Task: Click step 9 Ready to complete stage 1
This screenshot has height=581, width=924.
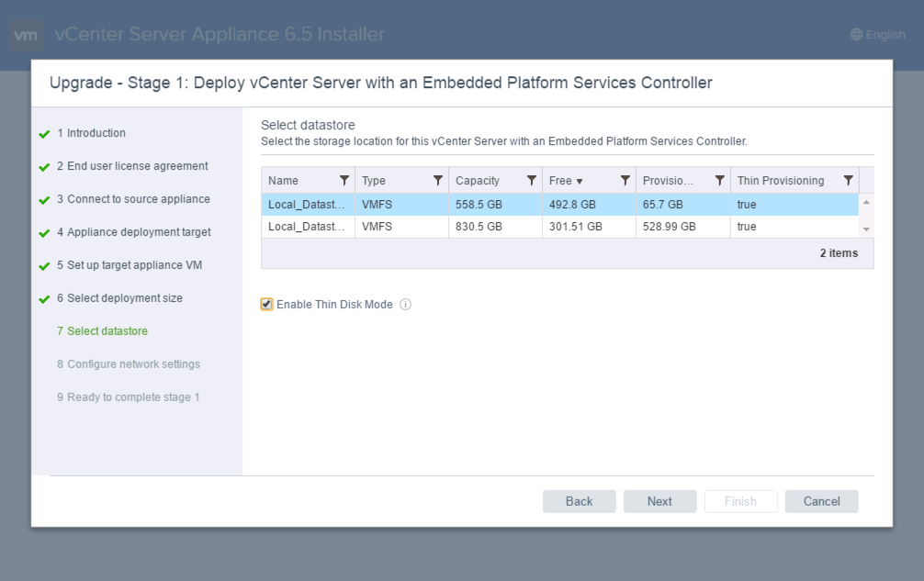Action: [128, 397]
